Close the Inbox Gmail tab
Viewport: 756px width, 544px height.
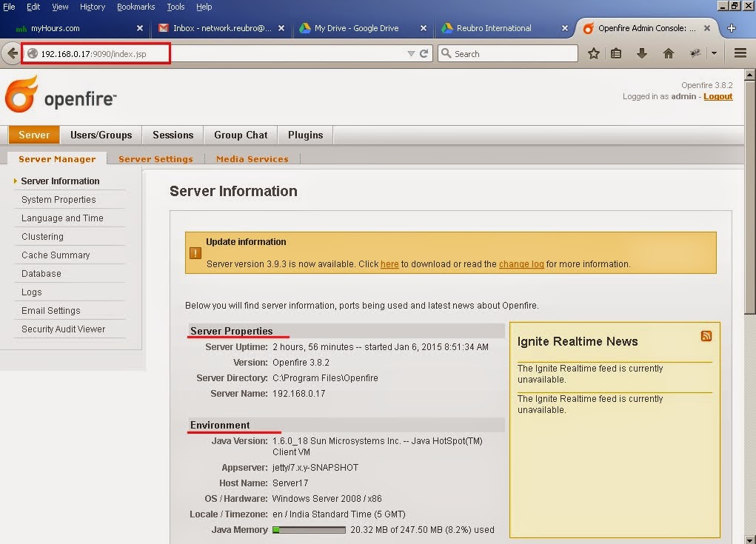pos(281,28)
